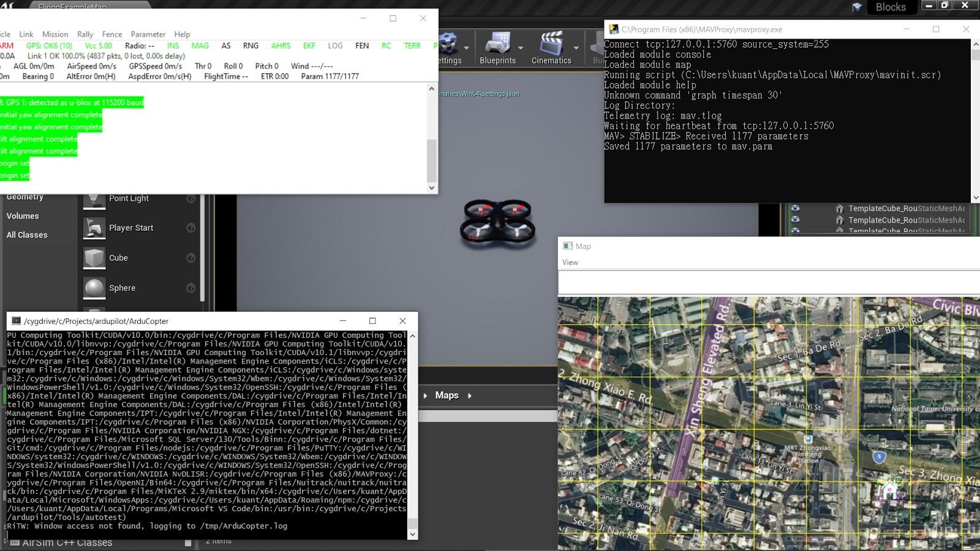The width and height of the screenshot is (980, 551).
Task: Hide the first TemplateCube_Rou actor
Action: coord(796,208)
